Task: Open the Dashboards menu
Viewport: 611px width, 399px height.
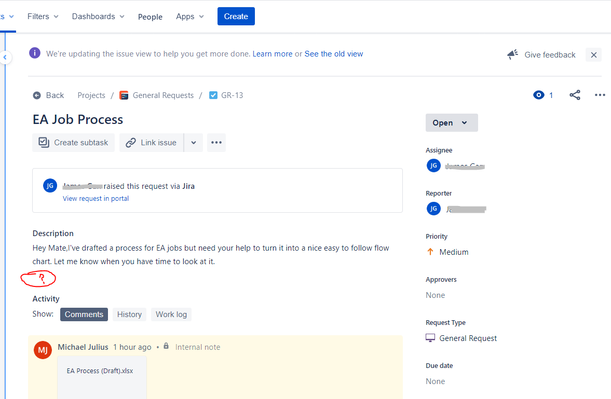Action: 98,16
